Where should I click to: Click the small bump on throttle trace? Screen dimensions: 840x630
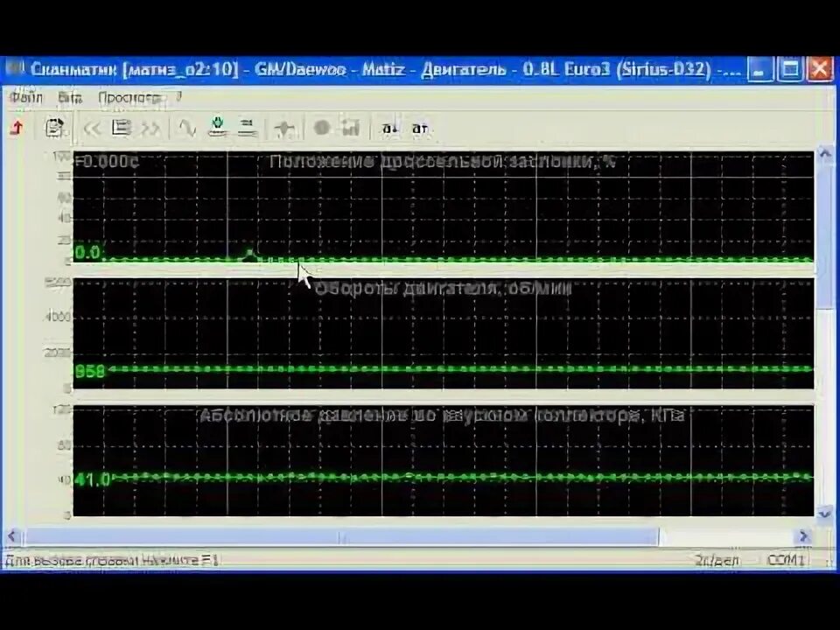(249, 255)
